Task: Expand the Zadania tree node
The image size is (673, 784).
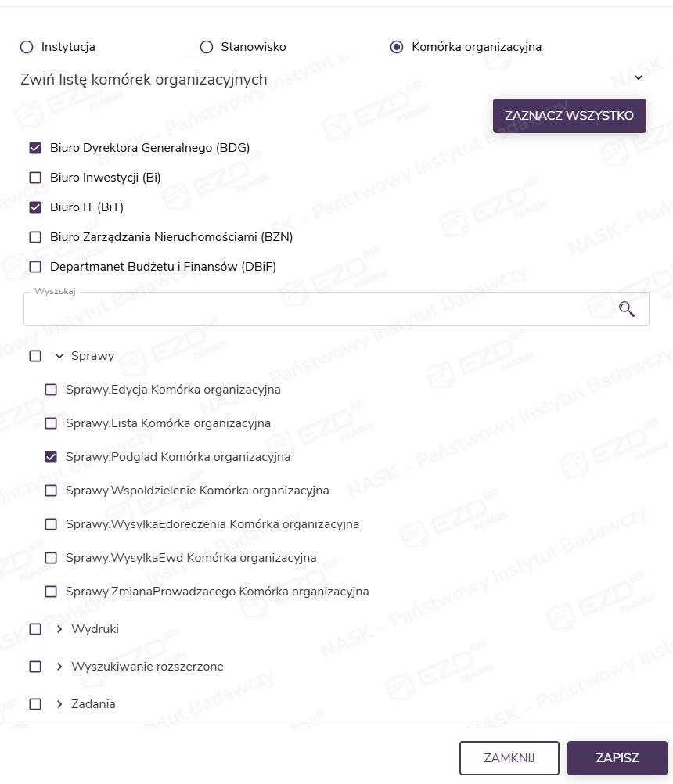Action: 59,704
